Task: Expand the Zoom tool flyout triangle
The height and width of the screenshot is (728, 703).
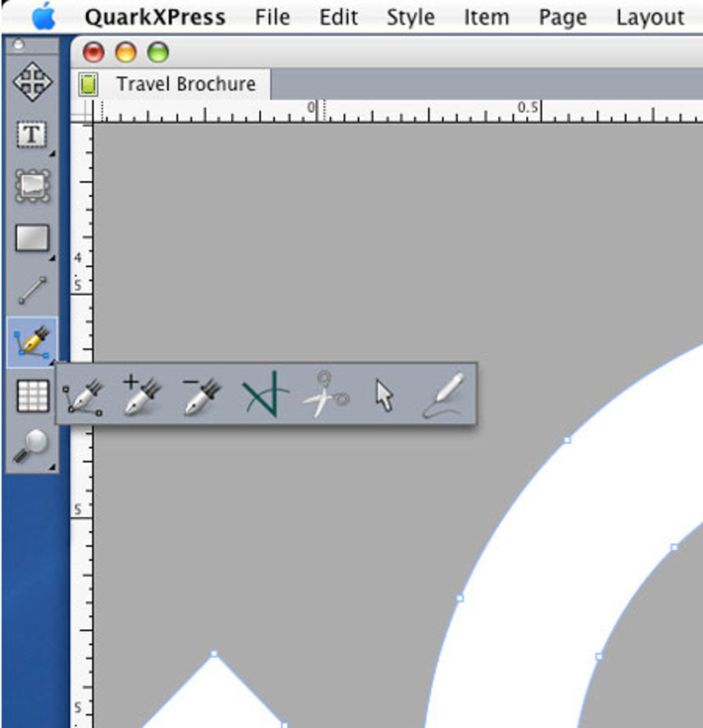Action: click(52, 467)
